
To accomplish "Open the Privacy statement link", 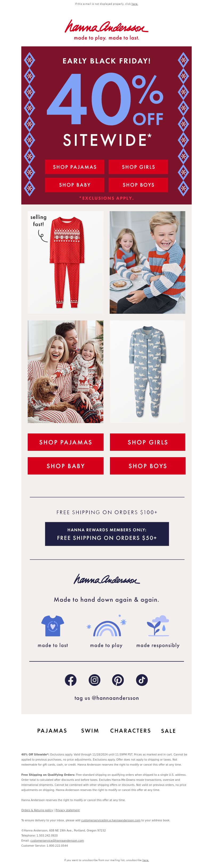I will pos(68,810).
